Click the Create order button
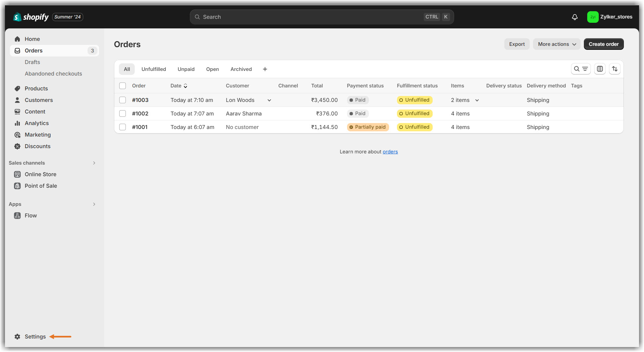Screen dimensions: 644x352 click(x=603, y=44)
